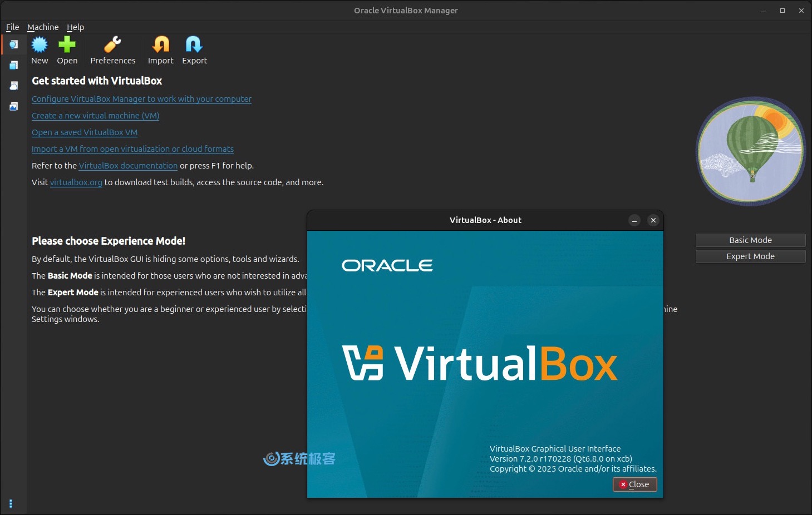Click the 'Please choose Experience Mode!' heading
The width and height of the screenshot is (812, 515).
(x=109, y=241)
